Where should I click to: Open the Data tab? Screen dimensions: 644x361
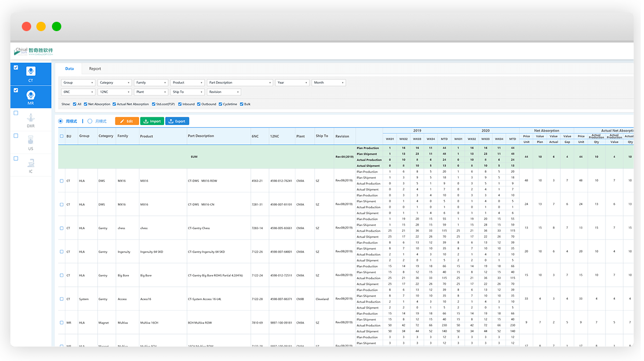(69, 68)
